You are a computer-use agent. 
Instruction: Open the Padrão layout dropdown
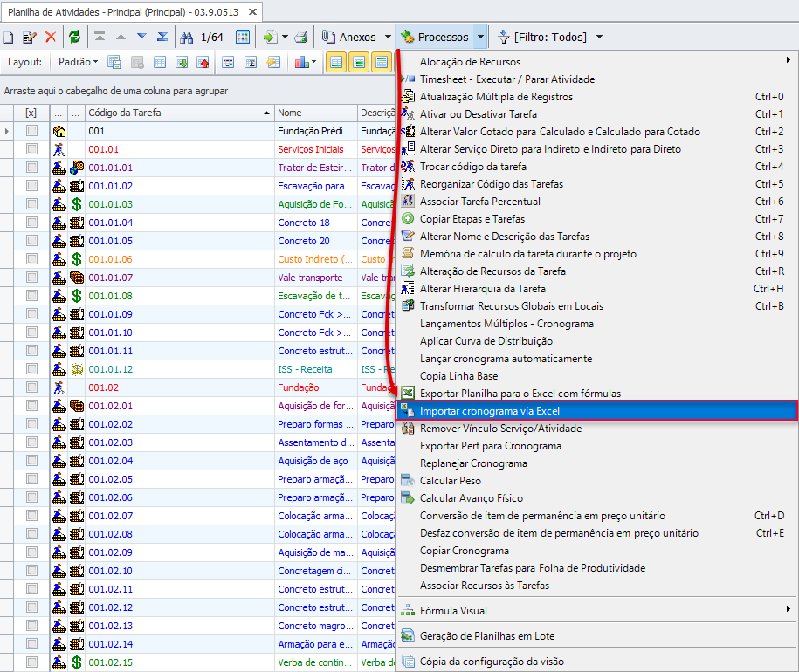coord(78,62)
